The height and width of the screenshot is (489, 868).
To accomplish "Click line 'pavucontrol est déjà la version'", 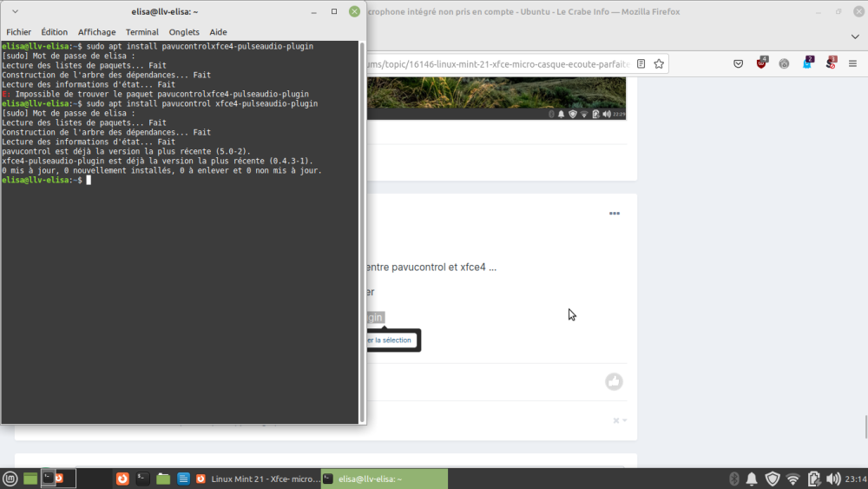I will (x=126, y=151).
